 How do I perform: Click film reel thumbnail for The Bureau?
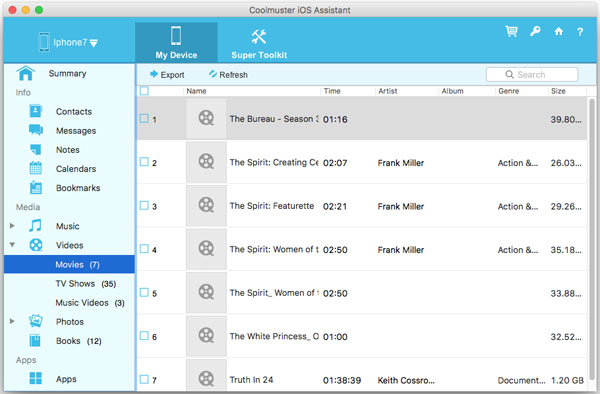tap(206, 119)
